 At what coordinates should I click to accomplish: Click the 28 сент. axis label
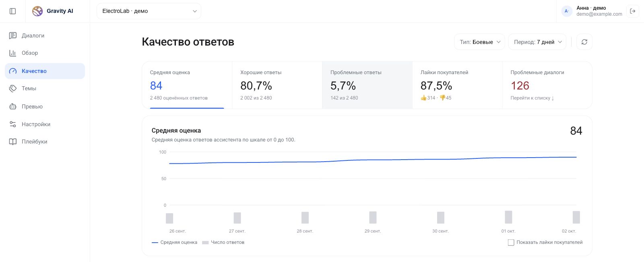coord(305,231)
